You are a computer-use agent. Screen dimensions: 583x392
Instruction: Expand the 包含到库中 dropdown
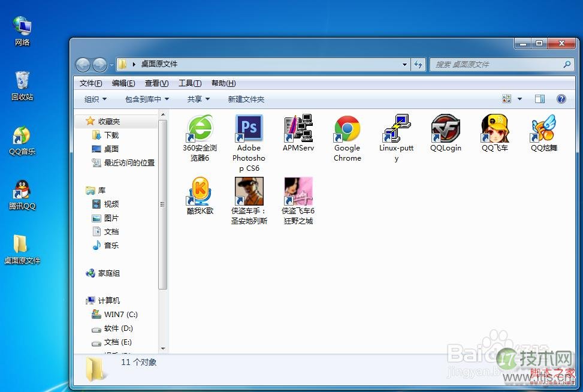(147, 99)
